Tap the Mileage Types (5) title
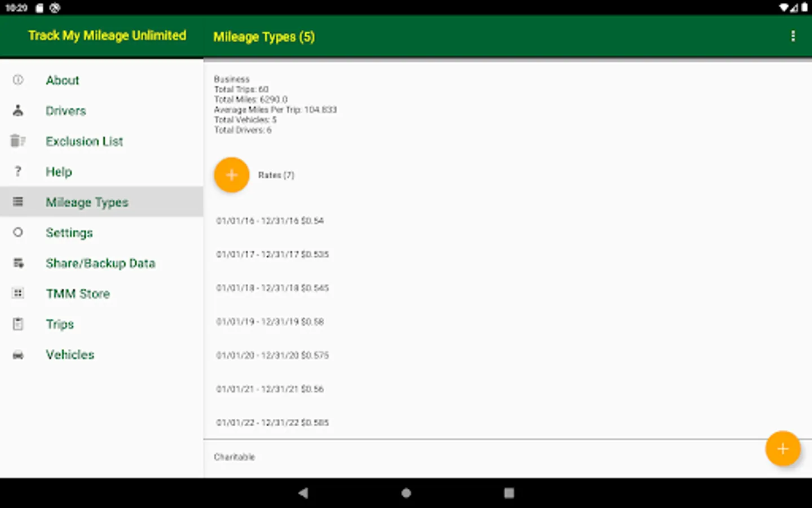Image resolution: width=812 pixels, height=508 pixels. pos(264,37)
